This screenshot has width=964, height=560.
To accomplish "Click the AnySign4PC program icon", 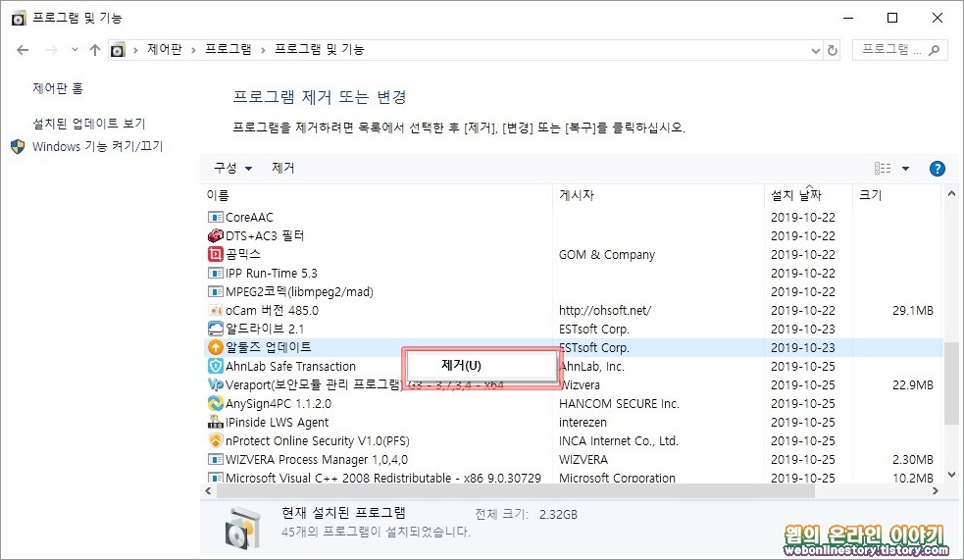I will tap(215, 403).
